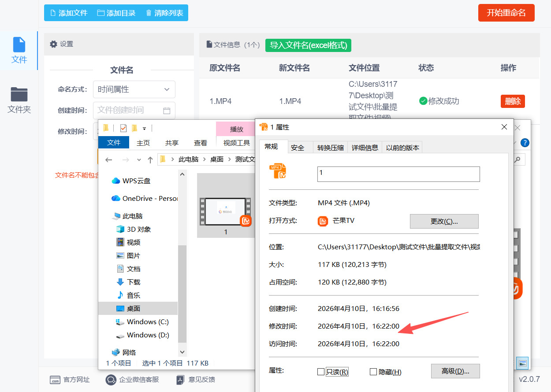
Task: Select 桌面 in navigation pane
Action: point(138,308)
